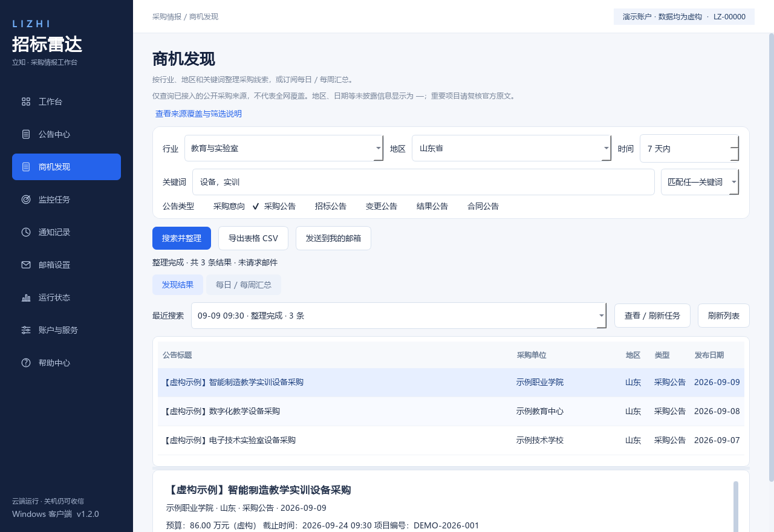The width and height of the screenshot is (774, 532).
Task: Switch to the 每日 / 每周汇总 tab
Action: 244,285
